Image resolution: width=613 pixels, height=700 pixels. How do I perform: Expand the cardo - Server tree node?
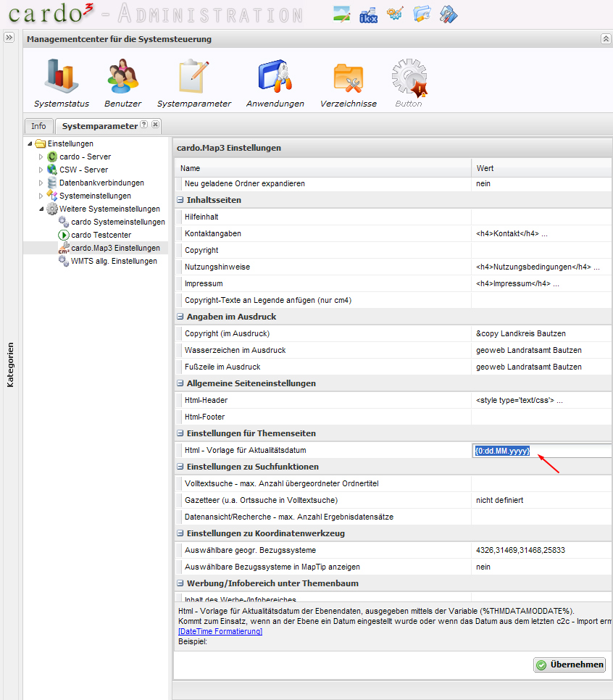(41, 157)
